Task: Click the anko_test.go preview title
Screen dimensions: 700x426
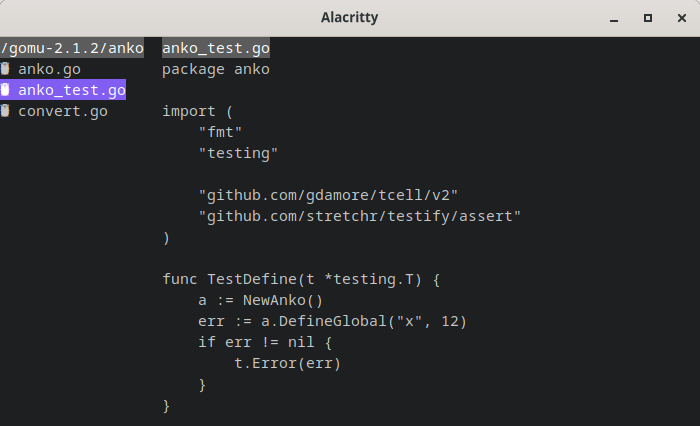Action: coord(216,48)
